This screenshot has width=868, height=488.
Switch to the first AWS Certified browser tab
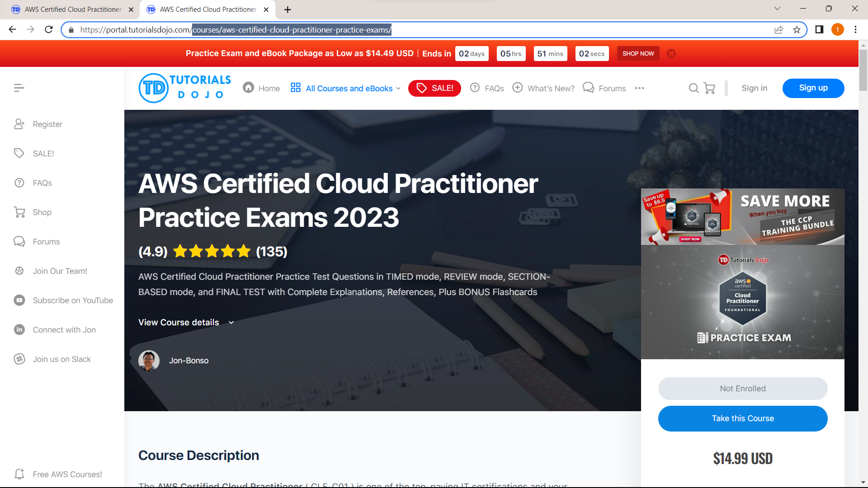(72, 9)
